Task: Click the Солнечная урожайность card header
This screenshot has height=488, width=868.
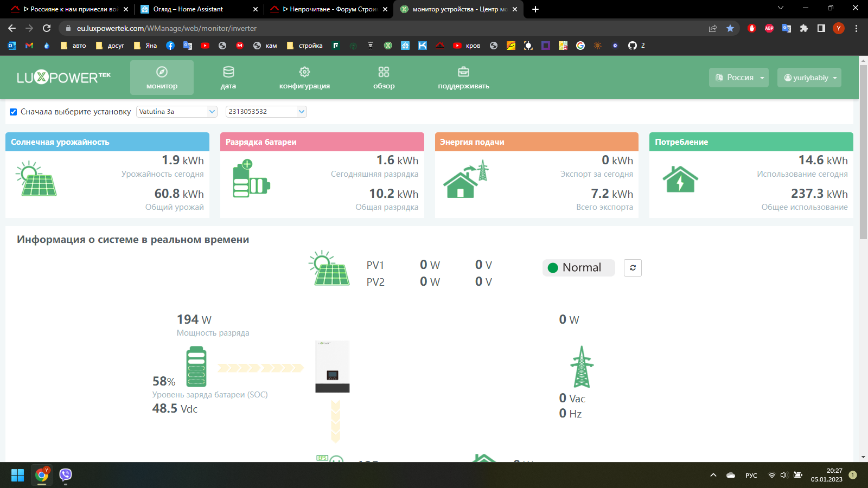Action: (x=107, y=142)
